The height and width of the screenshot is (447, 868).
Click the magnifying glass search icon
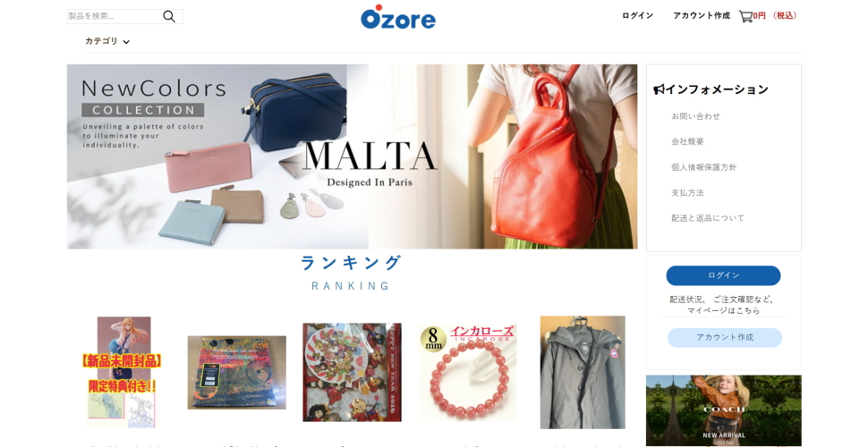[x=169, y=17]
